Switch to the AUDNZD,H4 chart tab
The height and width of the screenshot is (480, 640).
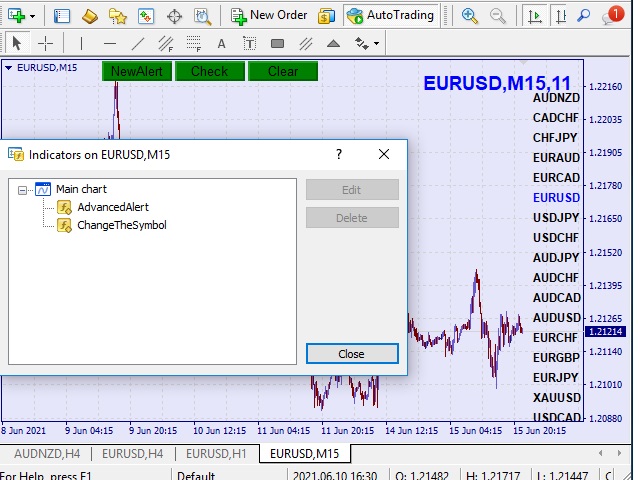46,454
